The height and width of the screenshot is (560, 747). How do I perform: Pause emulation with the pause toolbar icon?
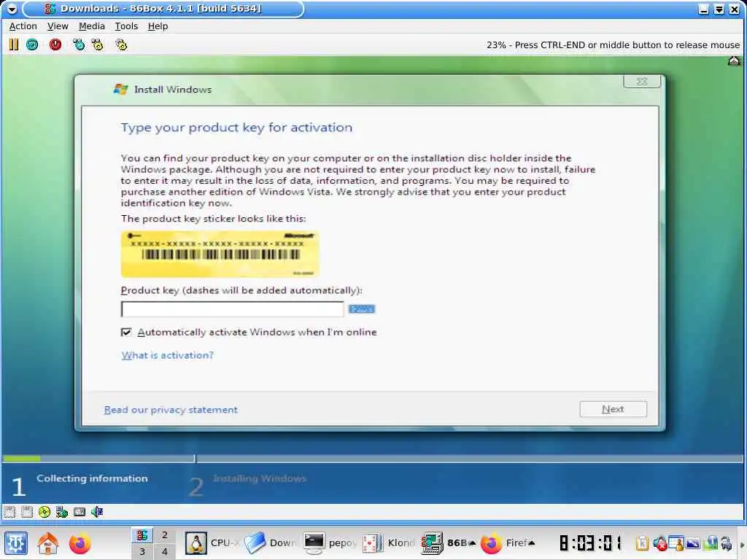14,44
